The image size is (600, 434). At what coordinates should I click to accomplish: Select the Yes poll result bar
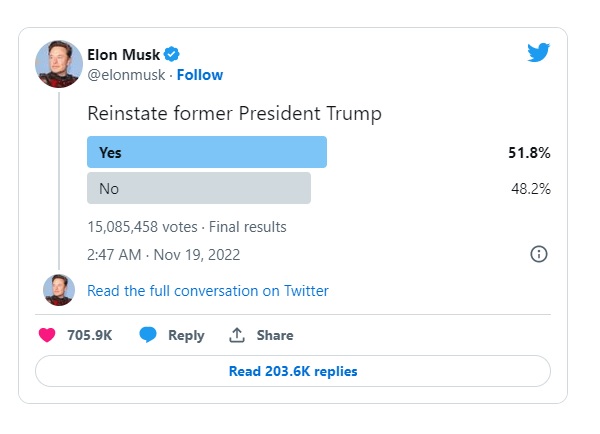click(207, 152)
